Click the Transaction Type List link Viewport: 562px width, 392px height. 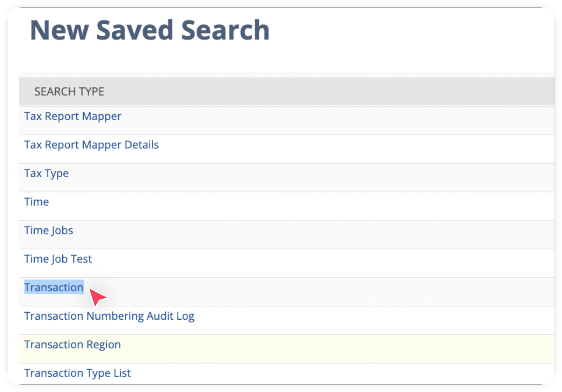[77, 373]
